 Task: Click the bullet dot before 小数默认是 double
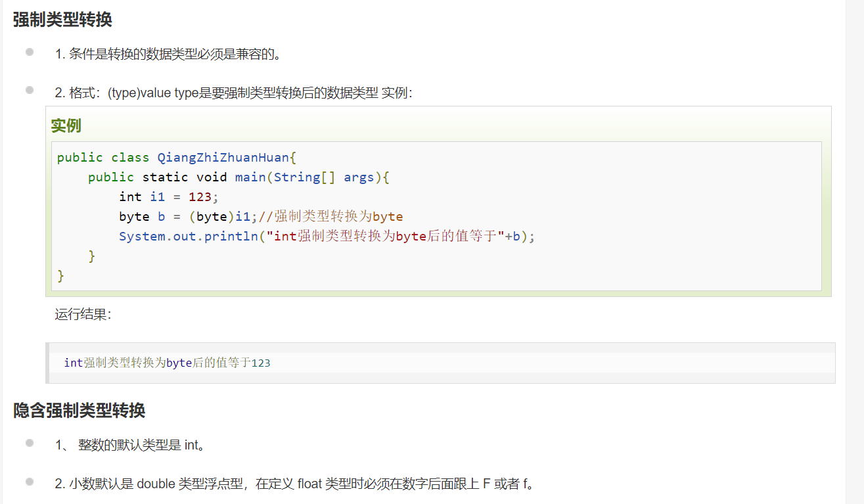tap(30, 482)
